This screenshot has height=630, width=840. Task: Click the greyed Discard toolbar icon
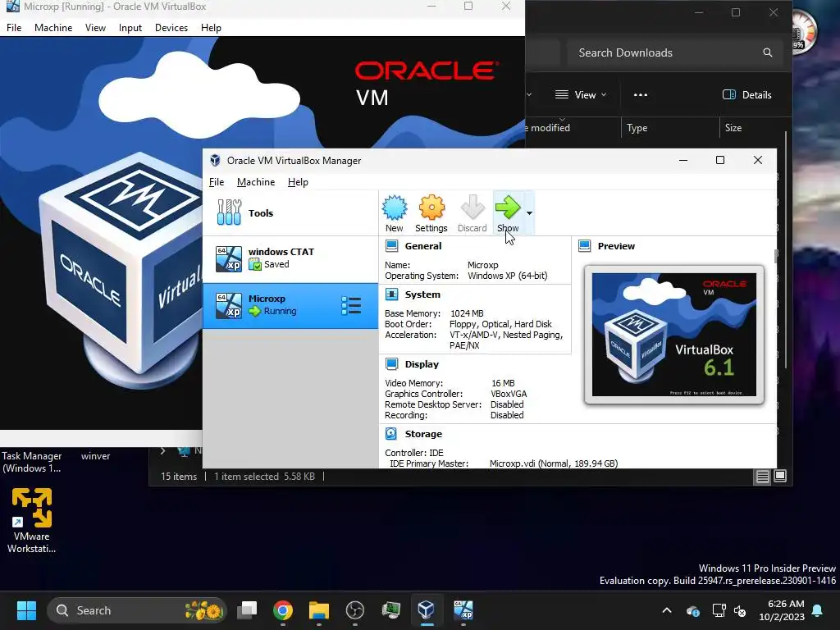[472, 213]
